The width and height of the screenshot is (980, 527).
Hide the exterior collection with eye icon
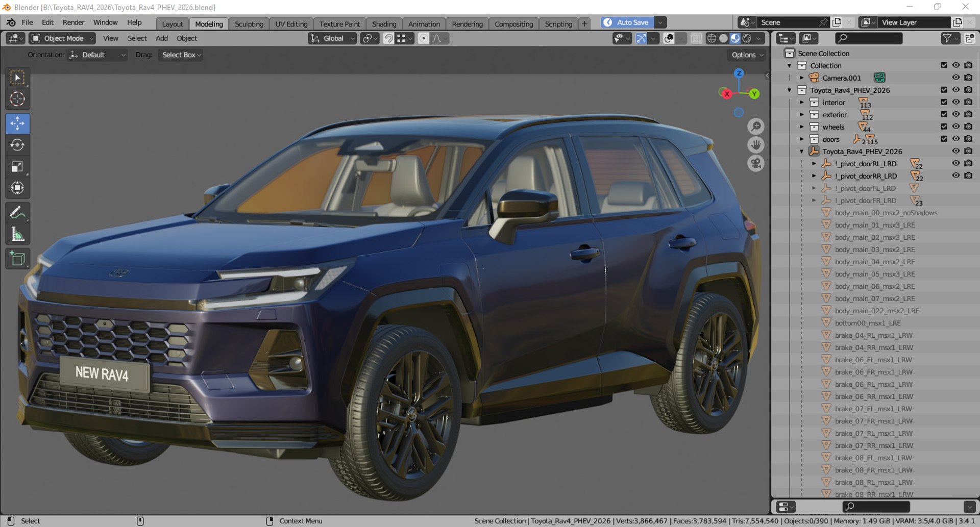tap(956, 114)
